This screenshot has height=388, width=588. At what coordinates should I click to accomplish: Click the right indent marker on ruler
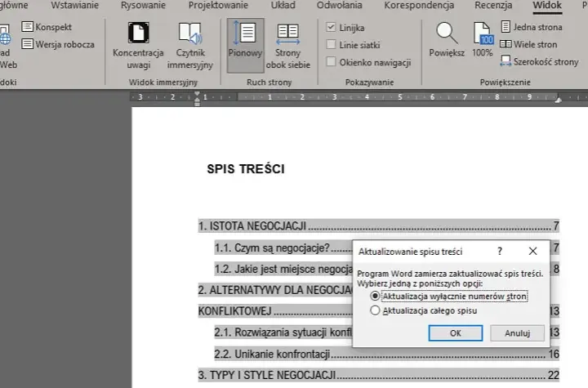[x=558, y=99]
